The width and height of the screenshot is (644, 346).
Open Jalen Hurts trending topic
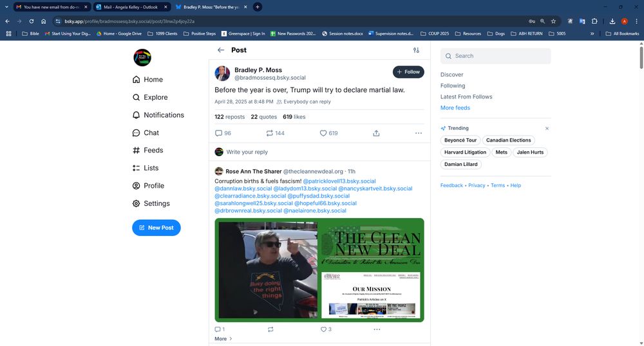530,152
